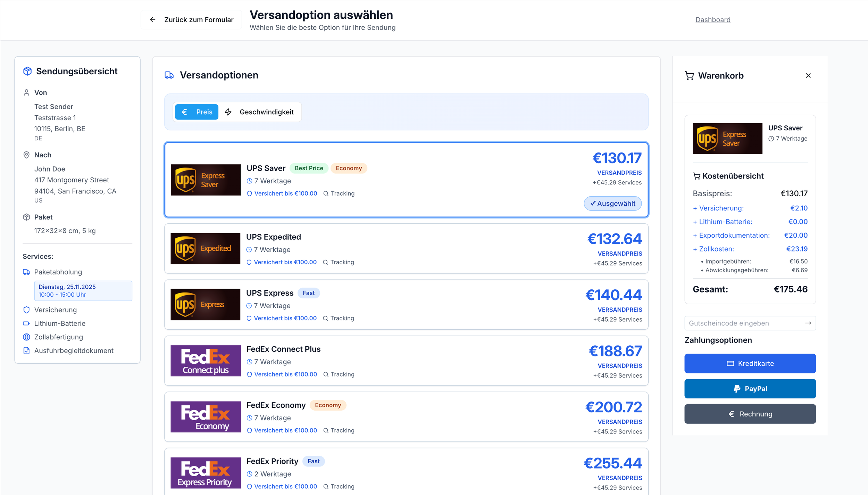Click the Versandoptionen truck icon
The height and width of the screenshot is (495, 868).
169,75
